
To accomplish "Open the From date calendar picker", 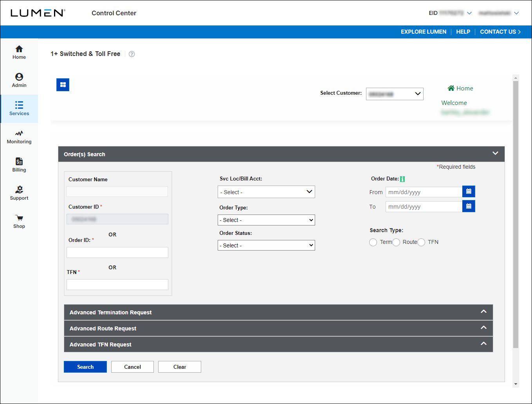I will coord(469,191).
